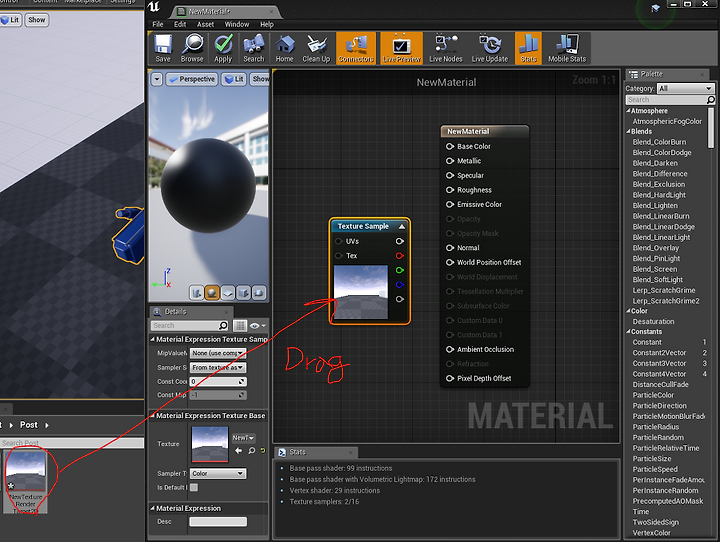The width and height of the screenshot is (720, 542).
Task: Click the Texture thumbnail in the Details panel
Action: click(x=210, y=444)
